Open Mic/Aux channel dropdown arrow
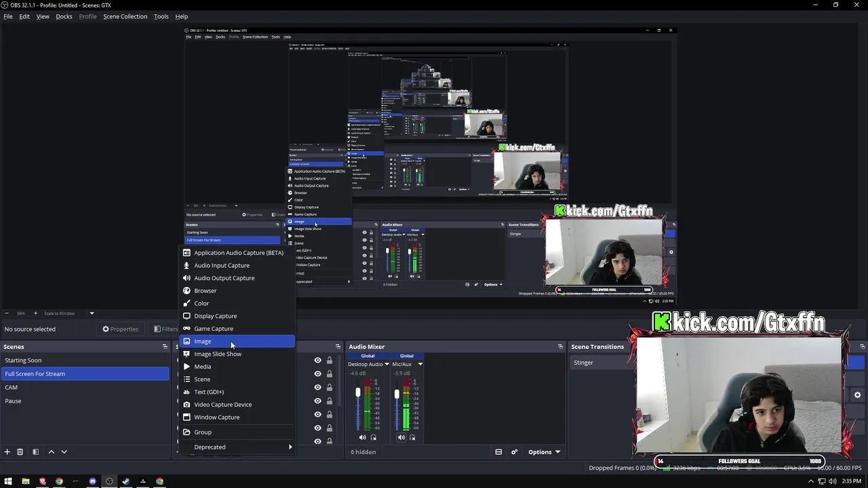 click(x=420, y=364)
